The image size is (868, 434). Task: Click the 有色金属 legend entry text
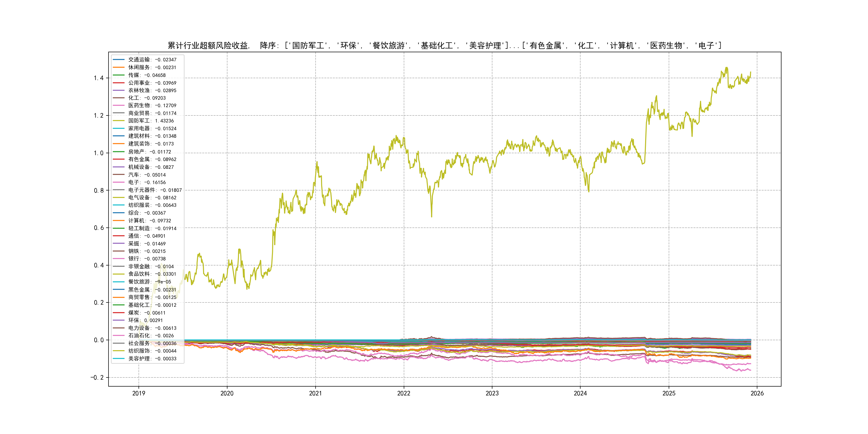pos(152,159)
